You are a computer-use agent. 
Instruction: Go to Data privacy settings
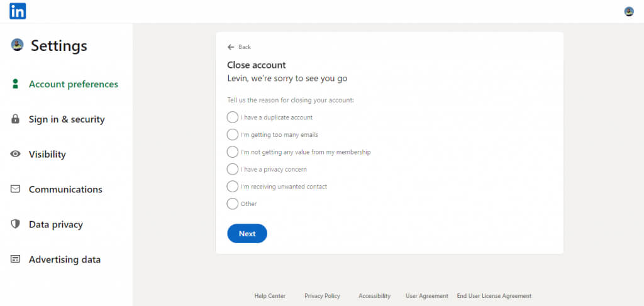(55, 224)
